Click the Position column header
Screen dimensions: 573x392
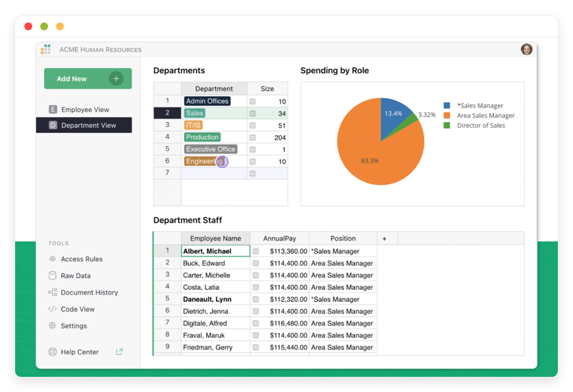343,238
